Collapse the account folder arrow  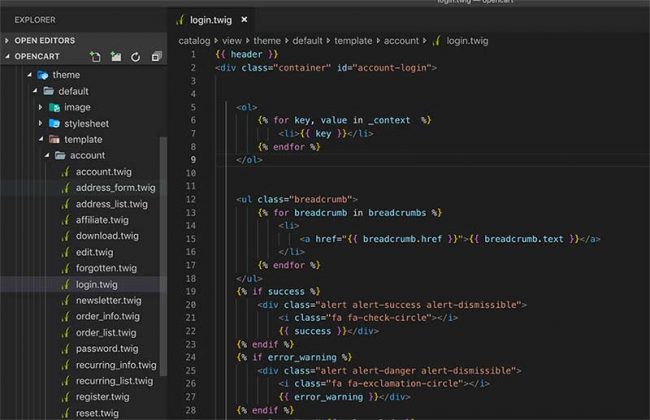[x=46, y=155]
